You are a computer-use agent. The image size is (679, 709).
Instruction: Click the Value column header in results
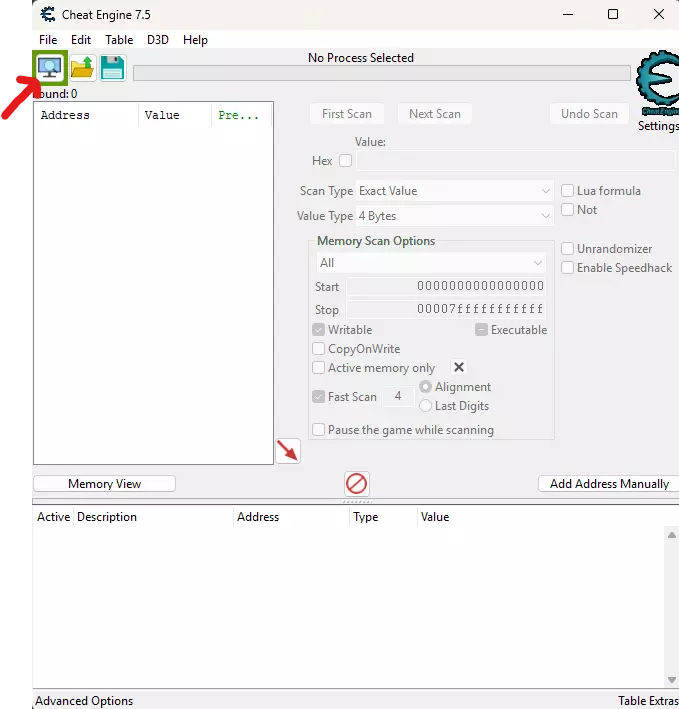[175, 115]
